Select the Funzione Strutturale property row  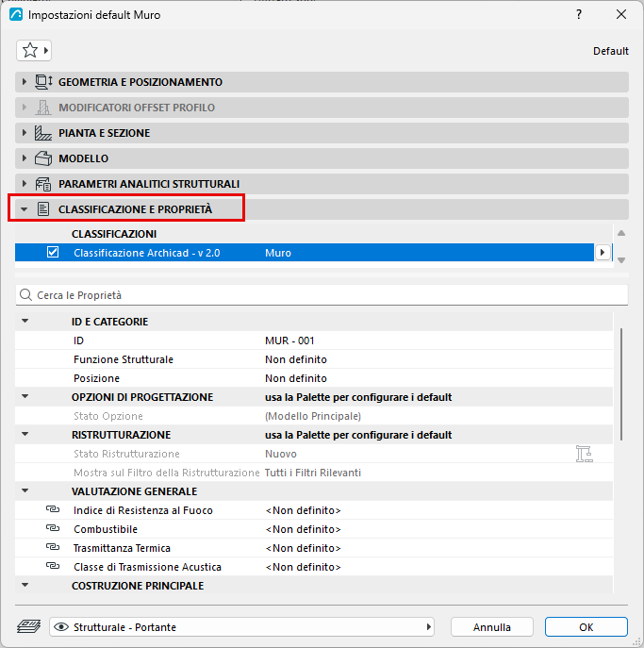pos(314,359)
